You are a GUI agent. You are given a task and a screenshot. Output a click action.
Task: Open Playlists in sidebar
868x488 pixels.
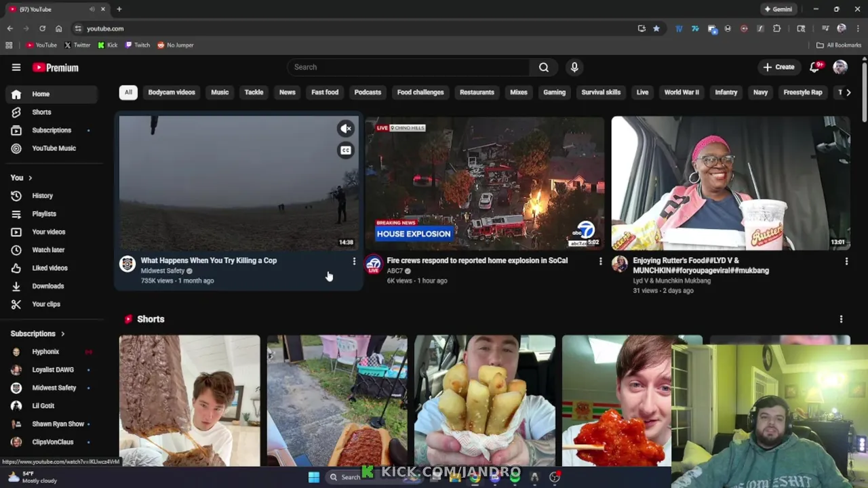(52, 213)
